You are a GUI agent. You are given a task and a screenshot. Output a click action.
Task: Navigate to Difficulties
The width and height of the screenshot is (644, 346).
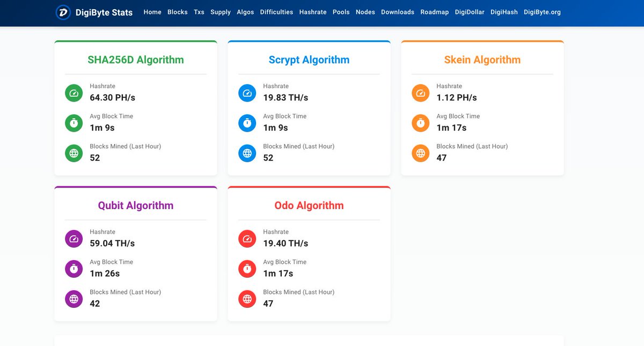pos(276,12)
